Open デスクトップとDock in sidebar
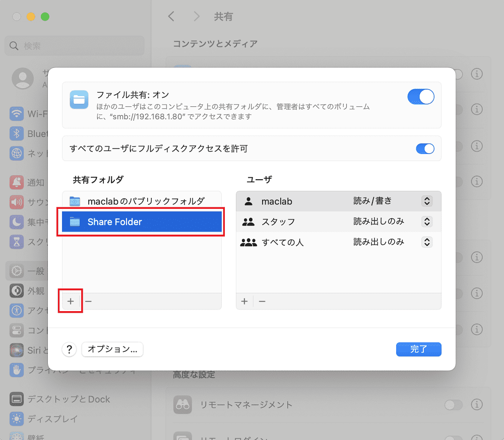 tap(60, 399)
